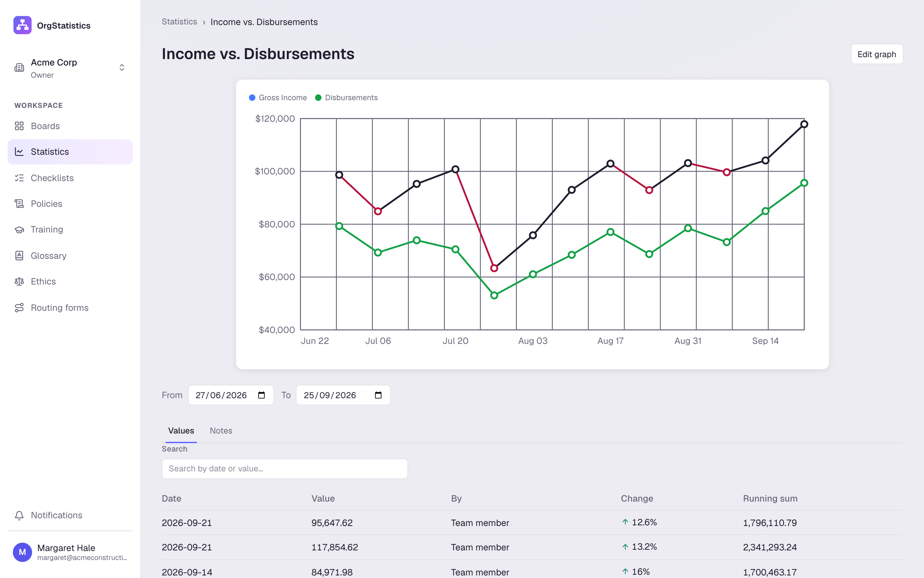Click the Ethics scales icon
Screen dimensions: 924x578
tap(19, 282)
